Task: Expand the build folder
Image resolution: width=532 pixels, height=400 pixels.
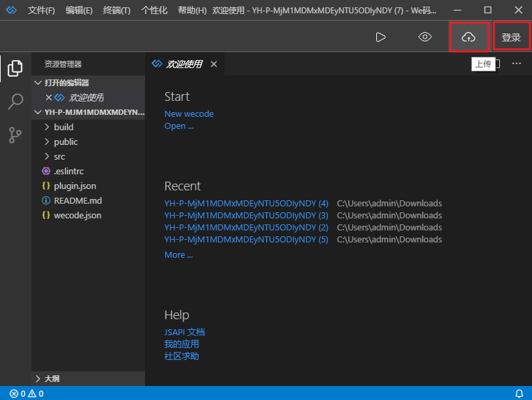Action: click(x=63, y=127)
